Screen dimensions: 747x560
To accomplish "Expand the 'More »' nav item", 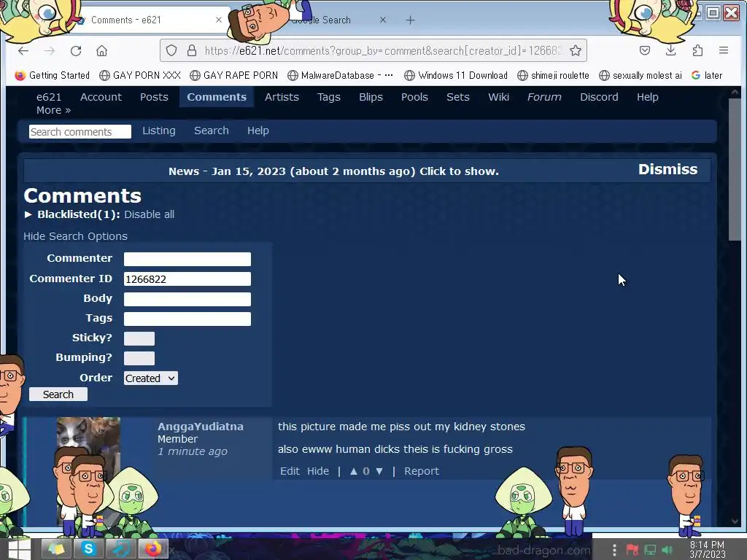I will (53, 110).
